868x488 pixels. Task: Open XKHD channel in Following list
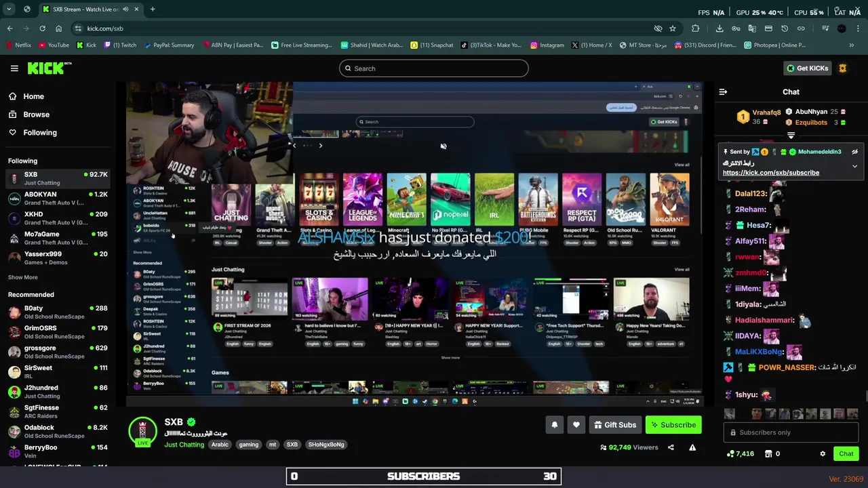click(58, 218)
